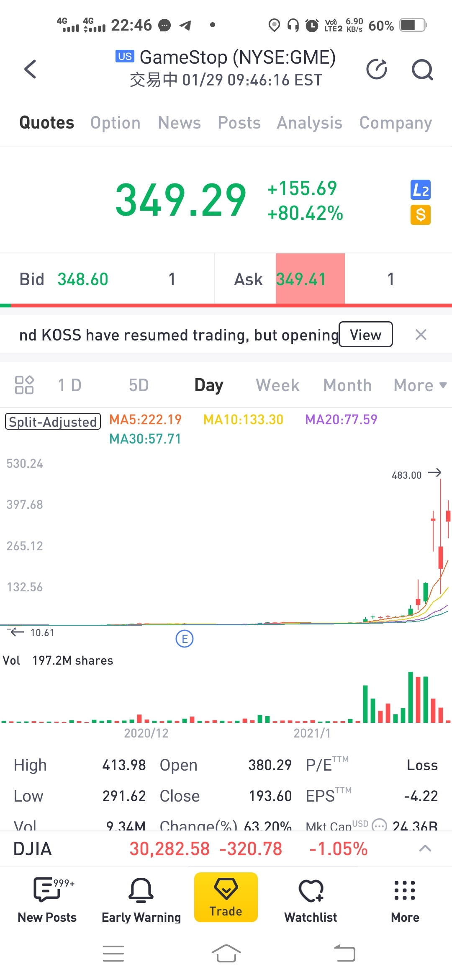Image resolution: width=452 pixels, height=980 pixels.
Task: Tap the EPS TTM -4.22 value
Action: point(421,796)
